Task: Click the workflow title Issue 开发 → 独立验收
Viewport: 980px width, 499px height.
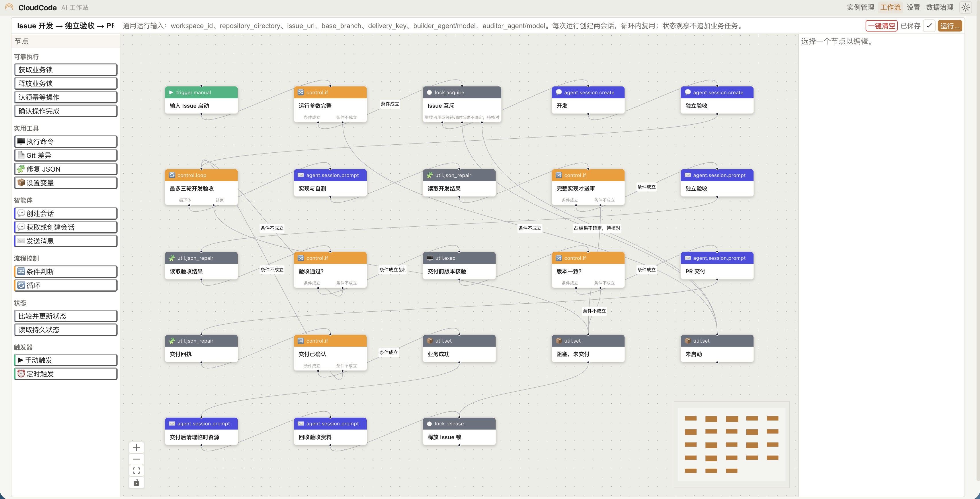Action: click(65, 25)
